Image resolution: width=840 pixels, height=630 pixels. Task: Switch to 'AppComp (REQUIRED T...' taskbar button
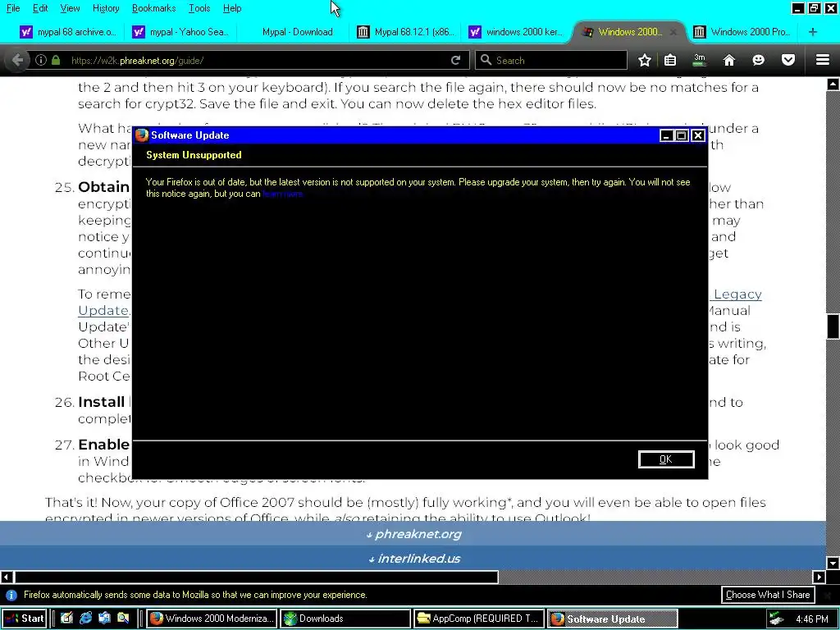coord(479,619)
